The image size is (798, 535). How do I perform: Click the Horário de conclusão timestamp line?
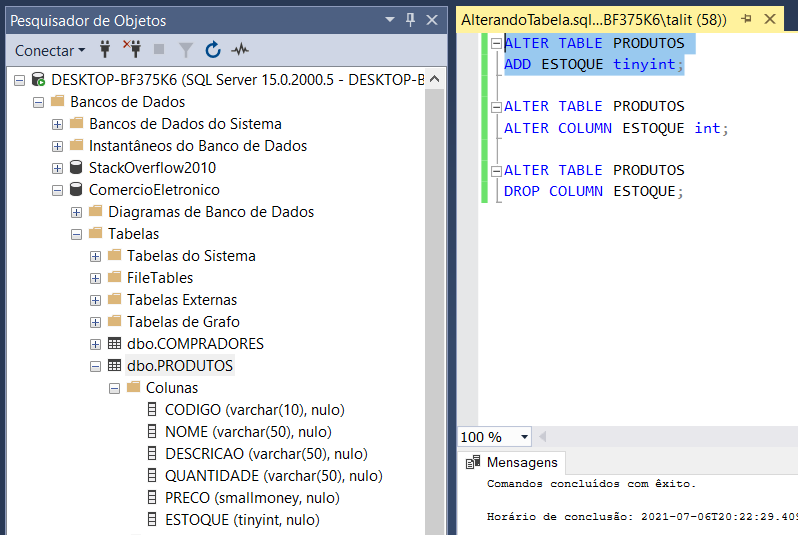coord(641,517)
